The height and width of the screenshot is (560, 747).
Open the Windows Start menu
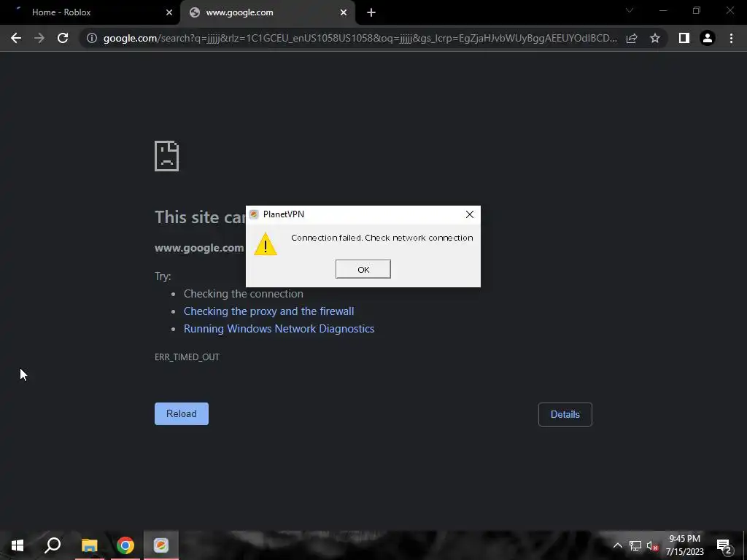tap(18, 545)
